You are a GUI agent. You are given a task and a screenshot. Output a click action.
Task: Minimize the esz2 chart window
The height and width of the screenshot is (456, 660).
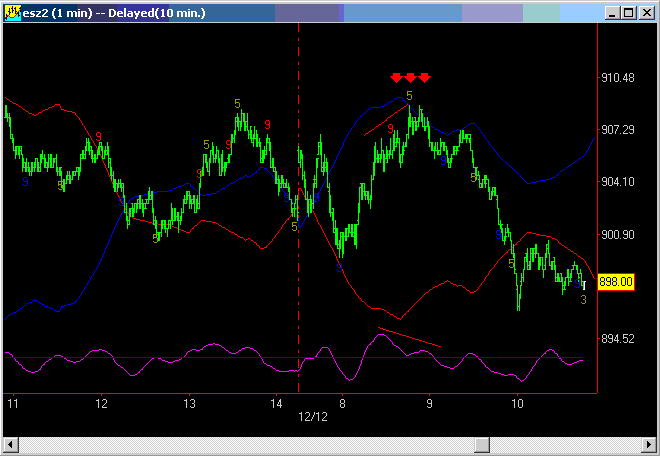click(610, 12)
